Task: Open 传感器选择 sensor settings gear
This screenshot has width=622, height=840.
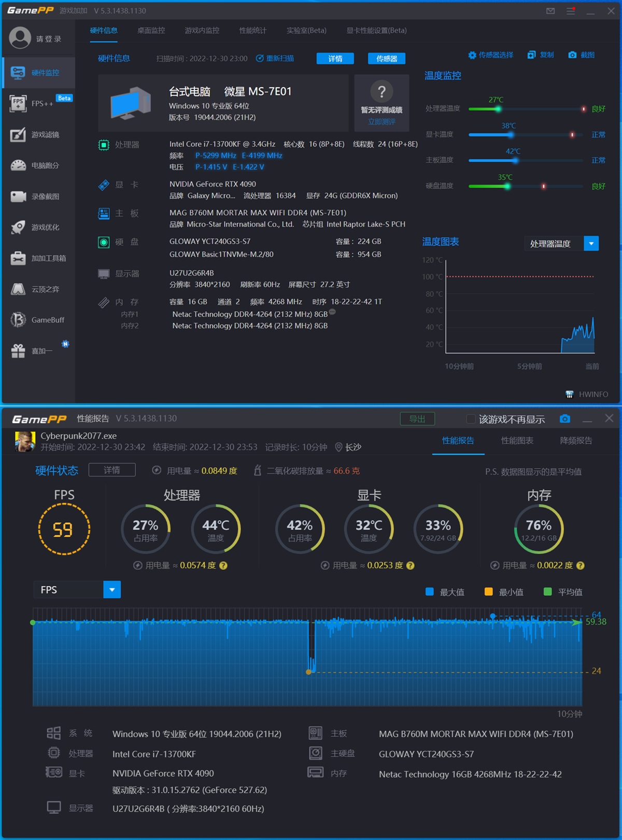Action: tap(472, 55)
